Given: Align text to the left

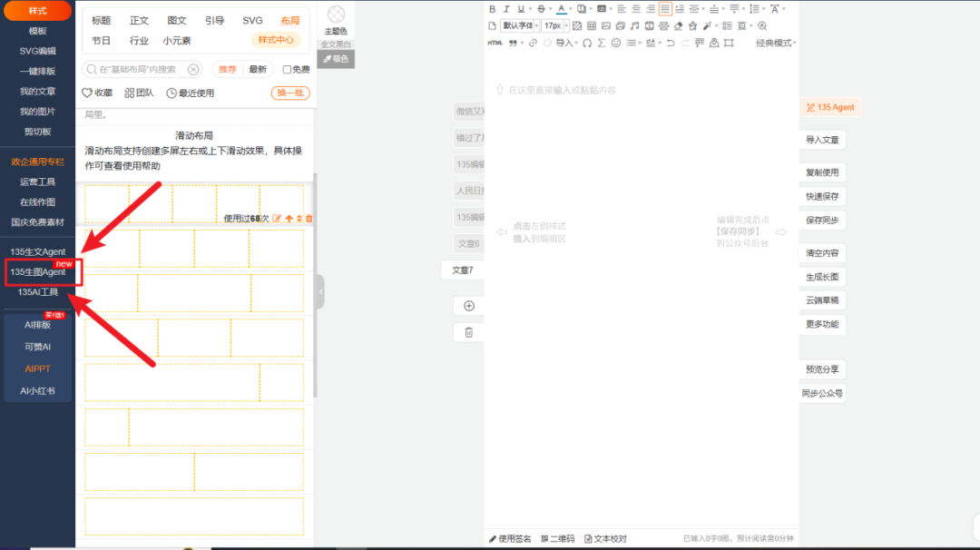Looking at the screenshot, I should click(x=622, y=9).
